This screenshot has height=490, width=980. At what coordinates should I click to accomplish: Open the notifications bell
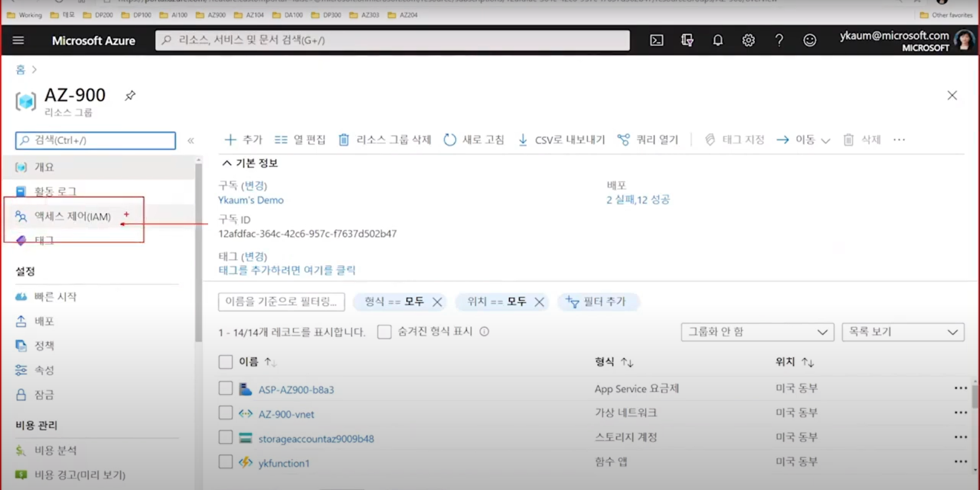[x=718, y=40]
